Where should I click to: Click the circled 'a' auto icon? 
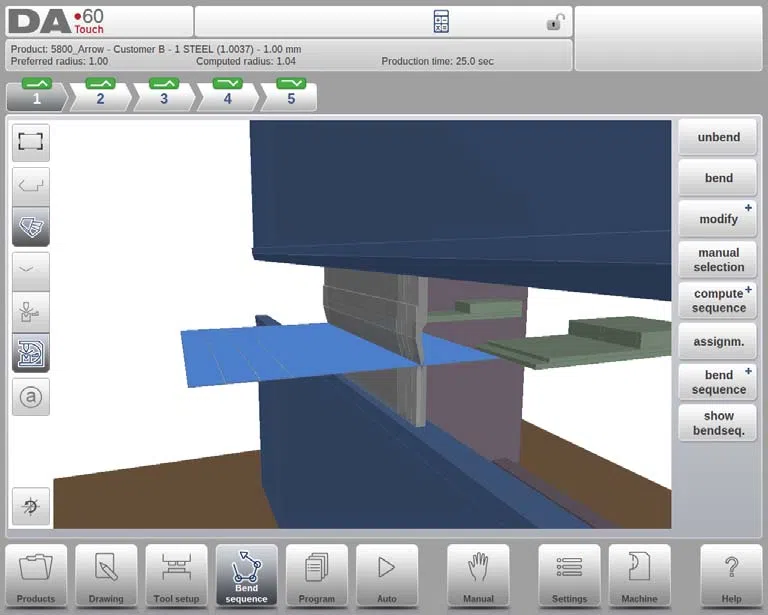[x=30, y=397]
